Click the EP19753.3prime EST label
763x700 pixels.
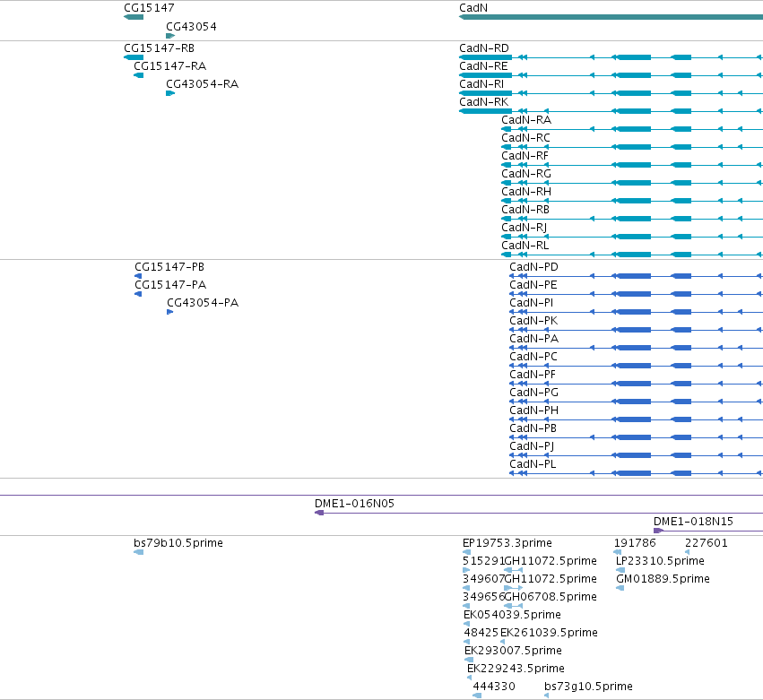click(507, 543)
